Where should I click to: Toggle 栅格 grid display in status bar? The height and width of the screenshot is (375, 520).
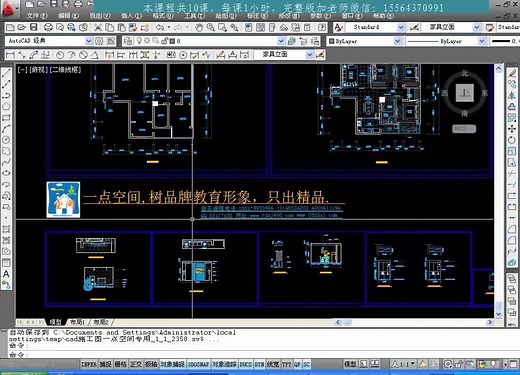pos(120,364)
